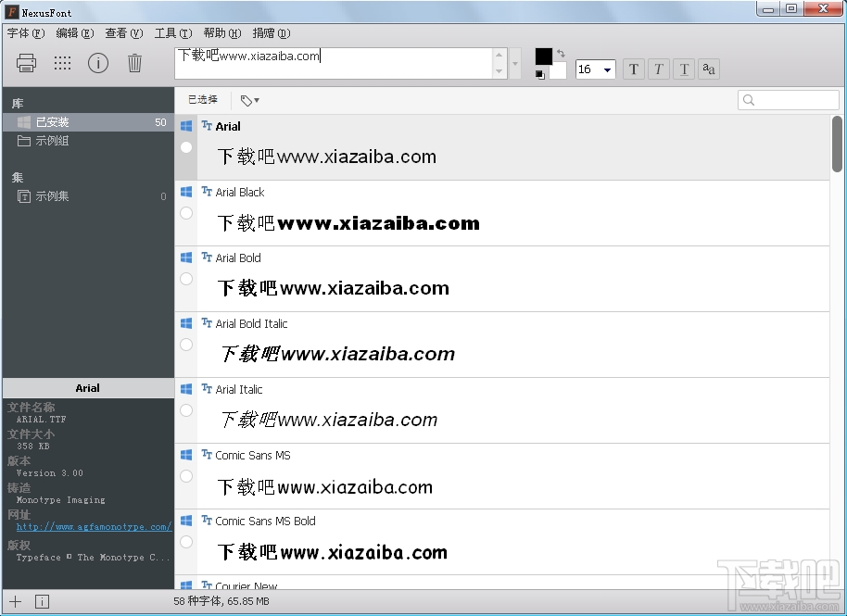Screen dimensions: 847x616
Task: Select the 示例集 collection
Action: pos(89,196)
